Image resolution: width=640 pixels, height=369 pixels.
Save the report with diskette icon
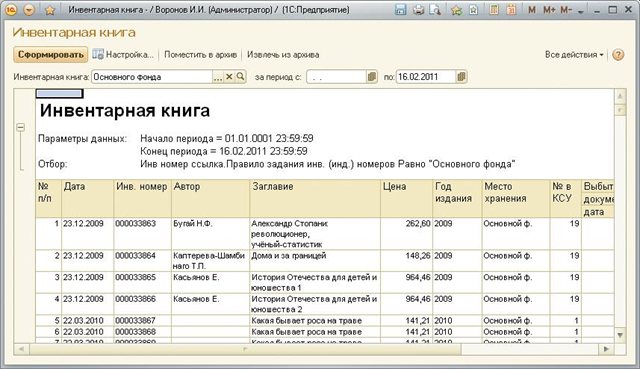pos(401,9)
